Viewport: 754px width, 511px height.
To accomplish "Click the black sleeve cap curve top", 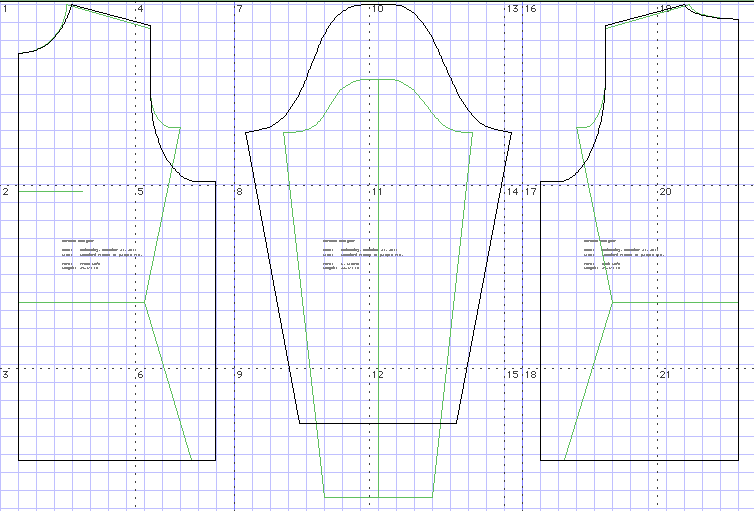I will click(377, 4).
